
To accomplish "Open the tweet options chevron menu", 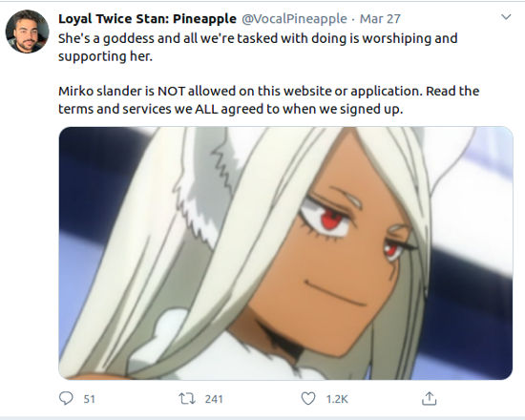I will (x=506, y=17).
